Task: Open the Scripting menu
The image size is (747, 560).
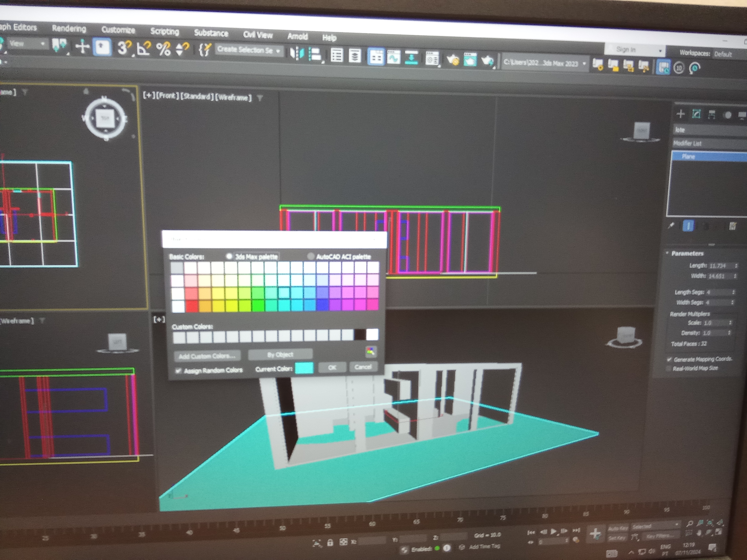Action: click(x=165, y=31)
